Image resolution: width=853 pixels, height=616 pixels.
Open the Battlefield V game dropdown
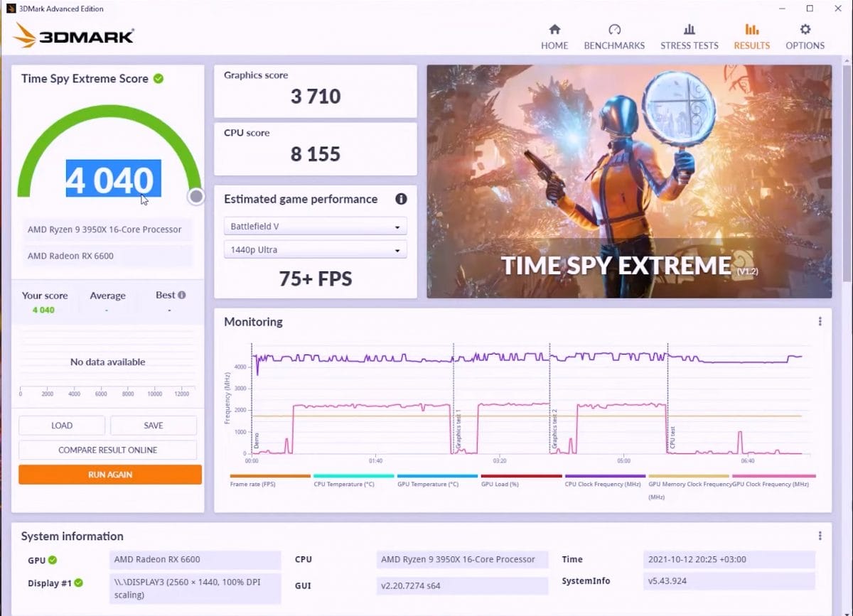click(x=315, y=225)
